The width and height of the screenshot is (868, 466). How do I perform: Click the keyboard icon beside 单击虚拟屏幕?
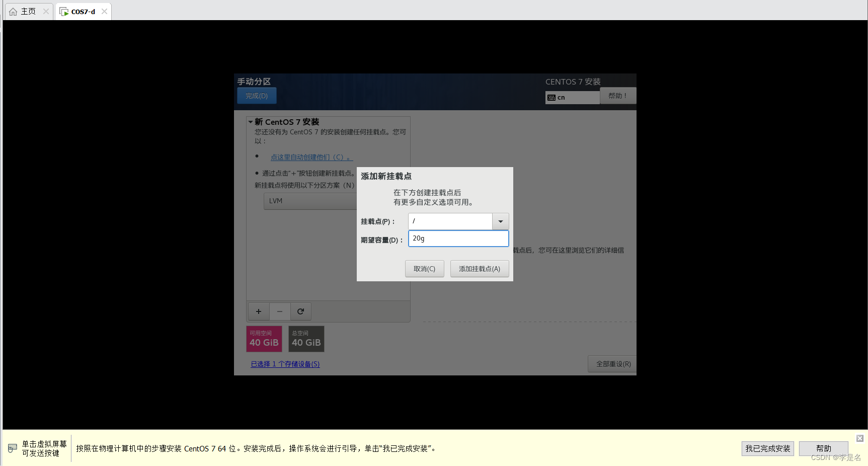13,448
